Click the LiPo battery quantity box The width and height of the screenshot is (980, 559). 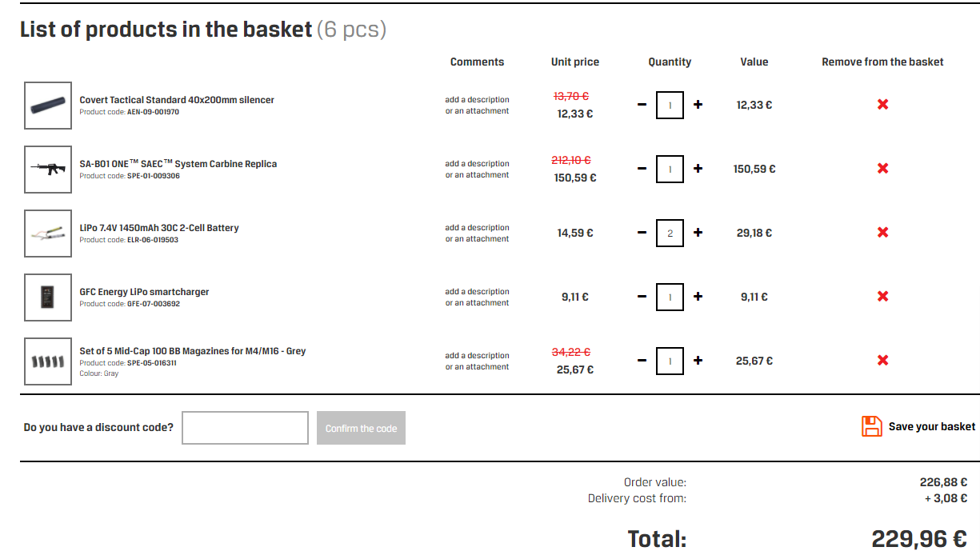coord(670,233)
